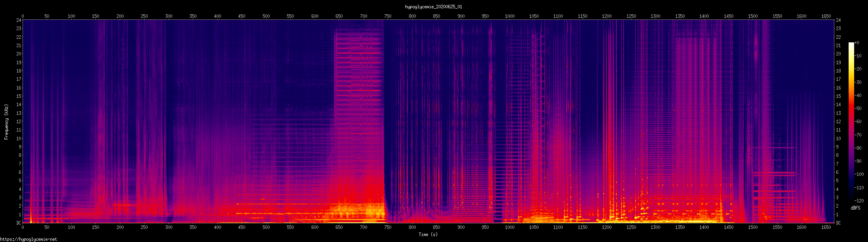Click the "Time (s)" axis label
This screenshot has height=242, width=868.
coord(428,234)
